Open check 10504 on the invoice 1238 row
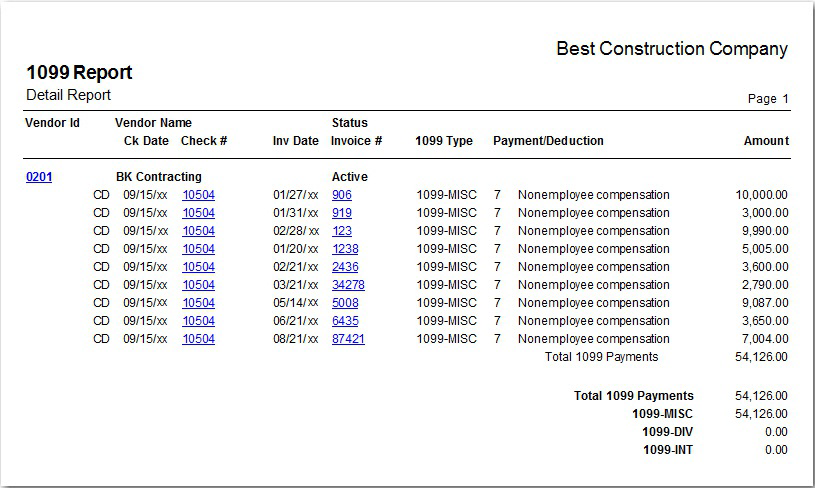 point(199,249)
